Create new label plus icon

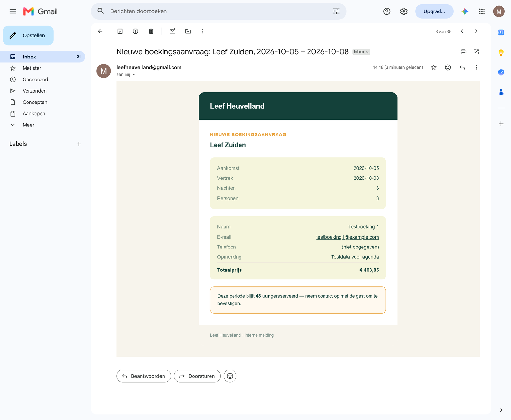click(x=79, y=144)
